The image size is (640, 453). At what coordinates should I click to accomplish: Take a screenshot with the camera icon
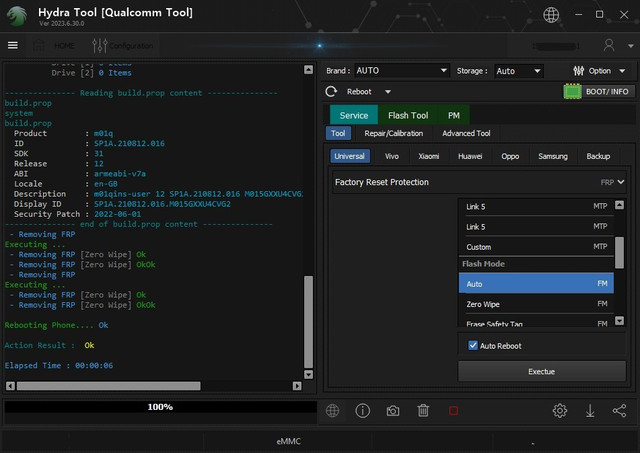[393, 411]
